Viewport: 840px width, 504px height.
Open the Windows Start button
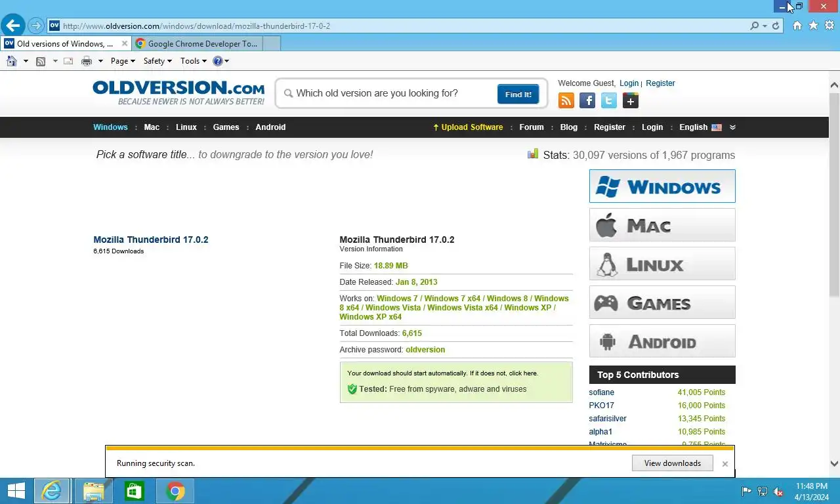[x=16, y=491]
